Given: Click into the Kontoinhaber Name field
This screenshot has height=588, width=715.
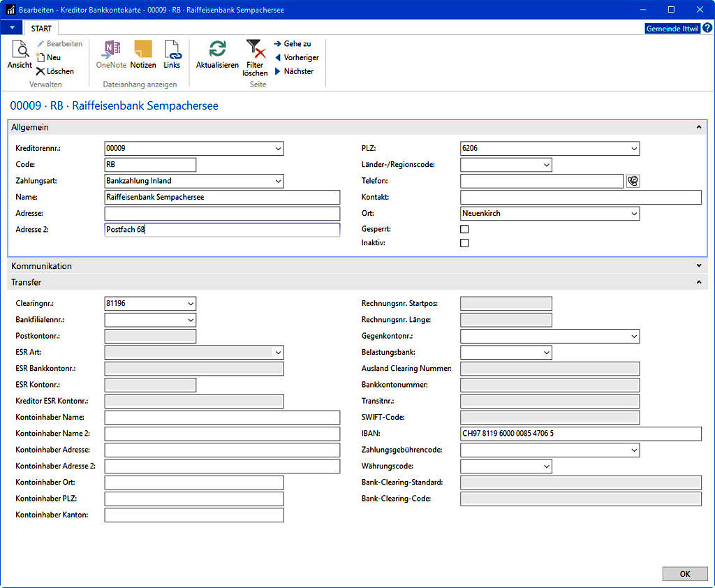Looking at the screenshot, I should tap(222, 418).
